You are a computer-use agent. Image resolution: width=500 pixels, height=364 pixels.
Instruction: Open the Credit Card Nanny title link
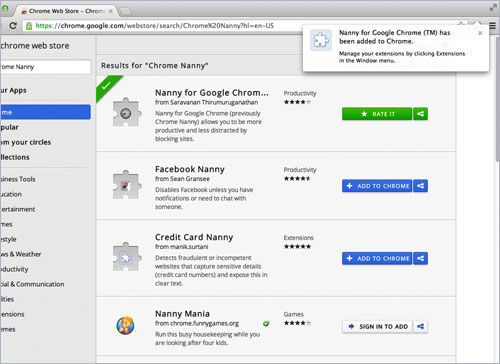point(194,237)
